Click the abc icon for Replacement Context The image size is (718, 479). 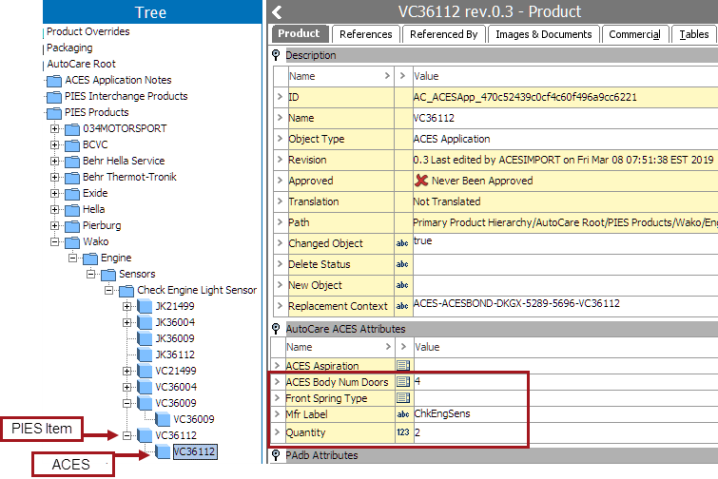[402, 306]
